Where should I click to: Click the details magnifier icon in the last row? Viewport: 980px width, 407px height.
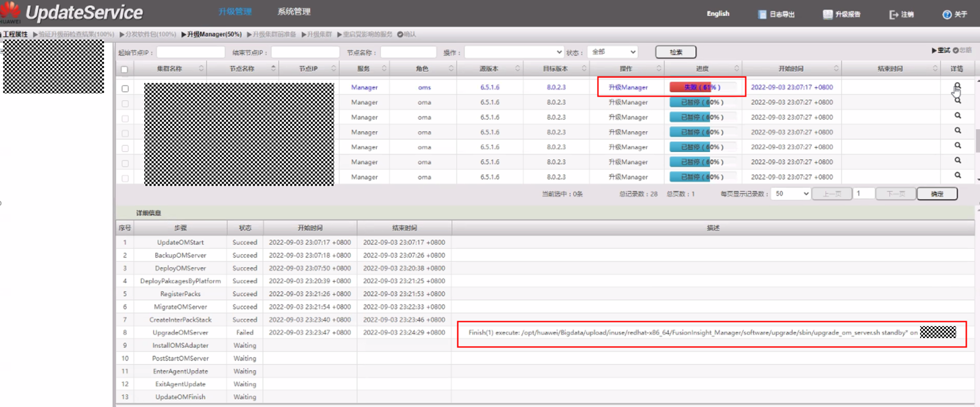(x=958, y=175)
